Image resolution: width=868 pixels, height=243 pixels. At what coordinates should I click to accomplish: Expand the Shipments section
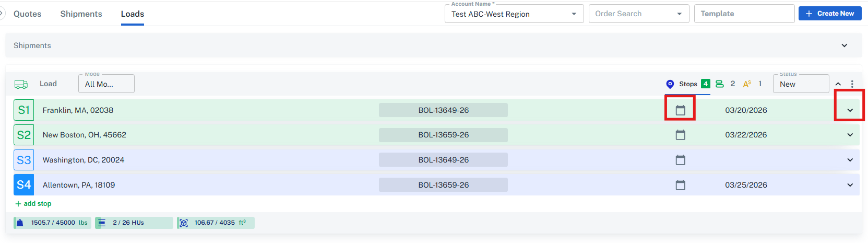coord(844,45)
